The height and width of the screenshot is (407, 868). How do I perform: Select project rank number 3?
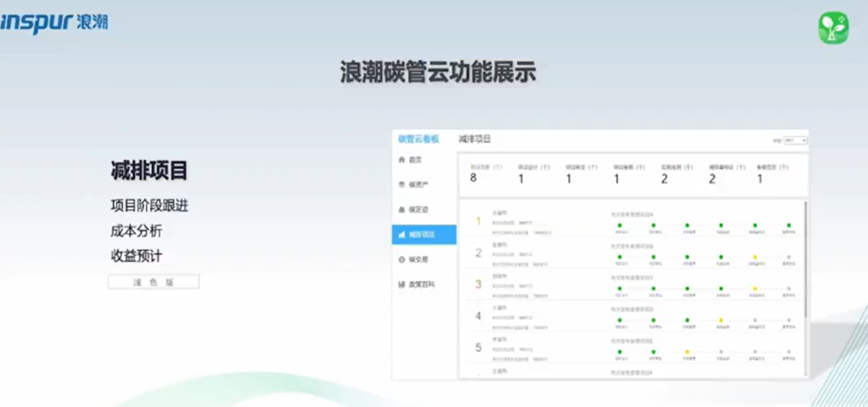[478, 284]
